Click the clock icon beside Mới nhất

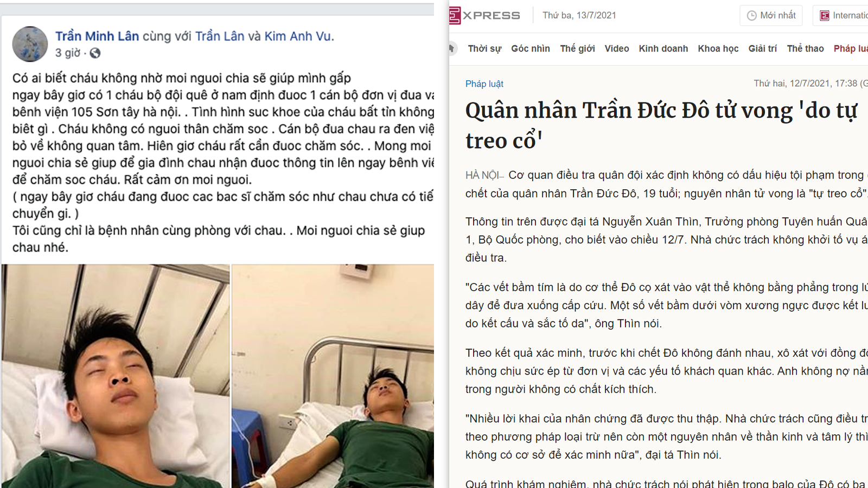click(x=751, y=16)
